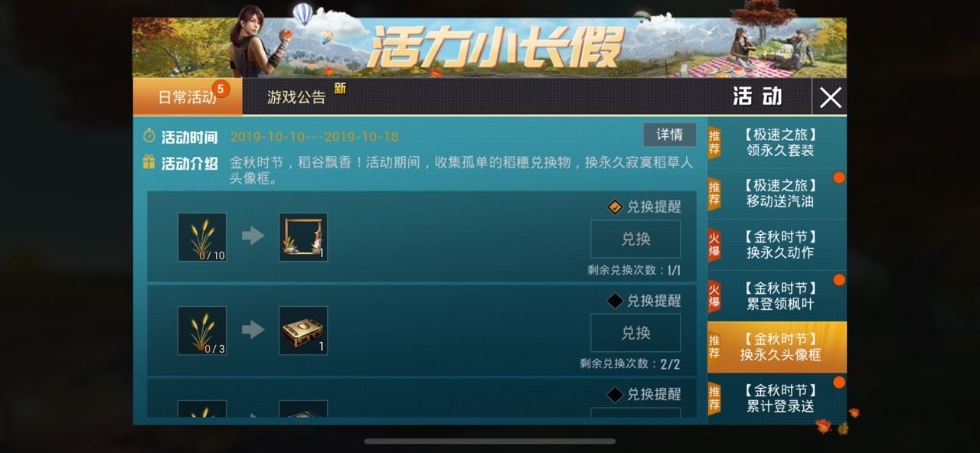Image resolution: width=980 pixels, height=453 pixels.
Task: Disable the checked 兑换提醒 for the avatar frame
Action: pos(615,207)
